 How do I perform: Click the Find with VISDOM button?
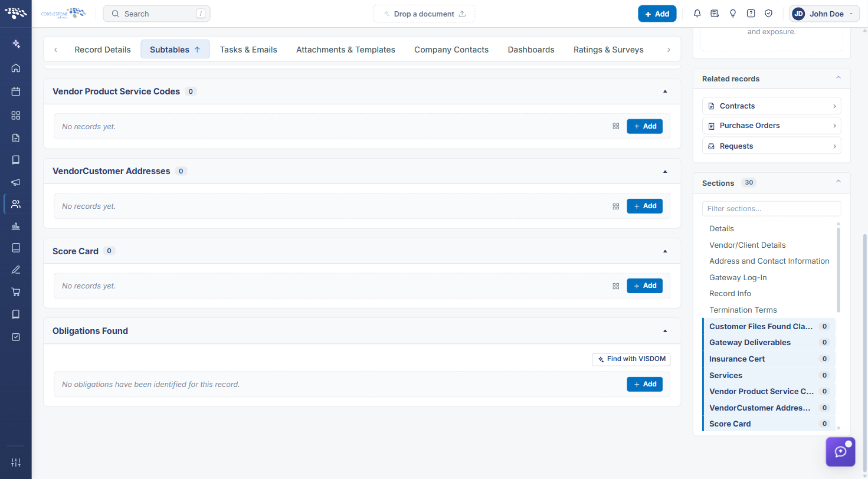click(631, 359)
